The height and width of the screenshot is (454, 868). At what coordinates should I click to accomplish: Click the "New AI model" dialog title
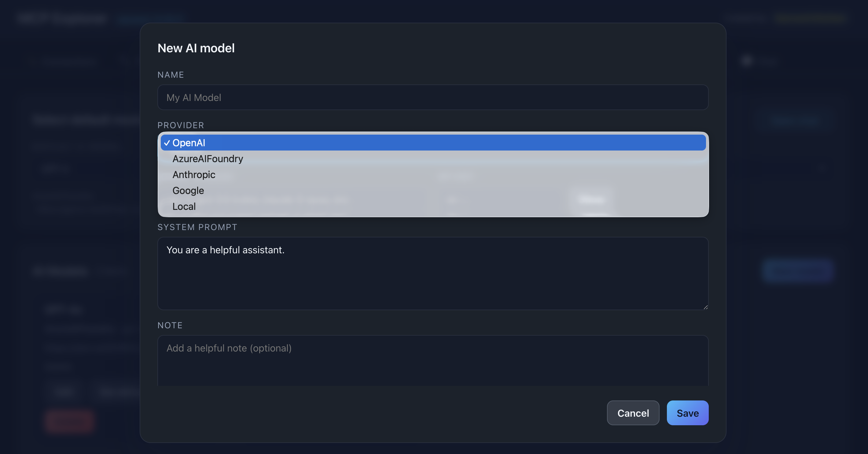click(x=196, y=48)
